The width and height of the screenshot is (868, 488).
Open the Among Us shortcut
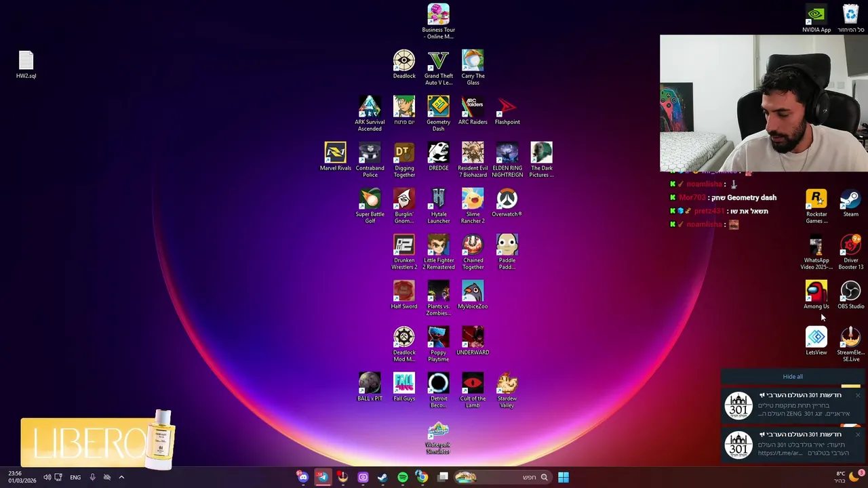point(816,295)
